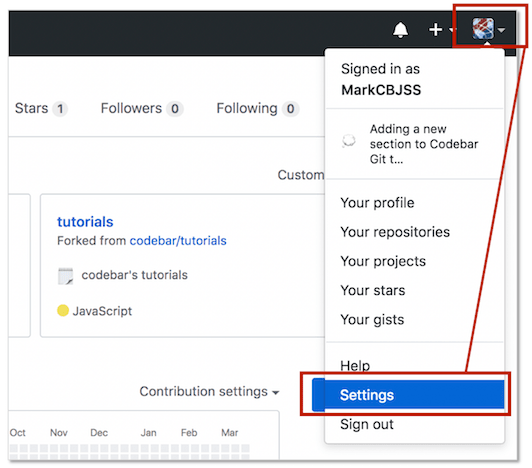Open the notifications bell icon
Image resolution: width=532 pixels, height=468 pixels.
400,30
